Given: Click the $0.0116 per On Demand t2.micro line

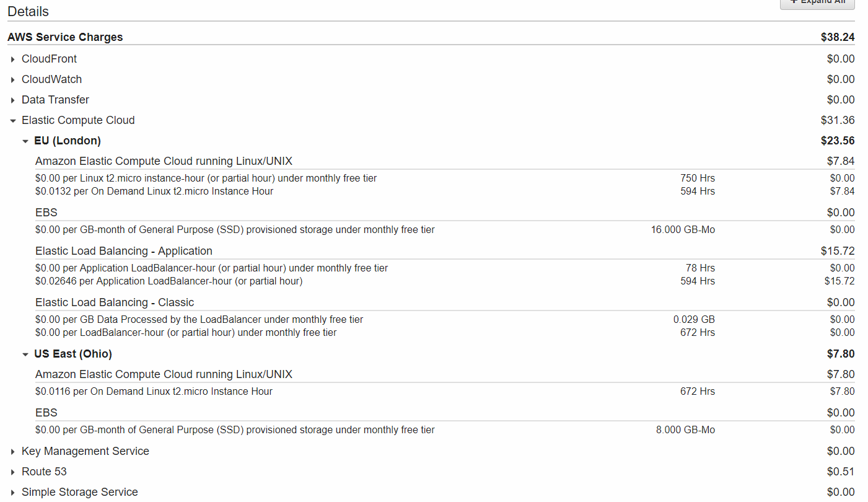Looking at the screenshot, I should coord(154,392).
